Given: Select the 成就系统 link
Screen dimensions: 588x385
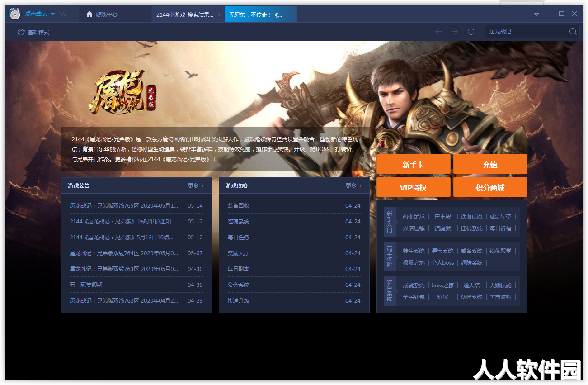Looking at the screenshot, I should point(414,285).
